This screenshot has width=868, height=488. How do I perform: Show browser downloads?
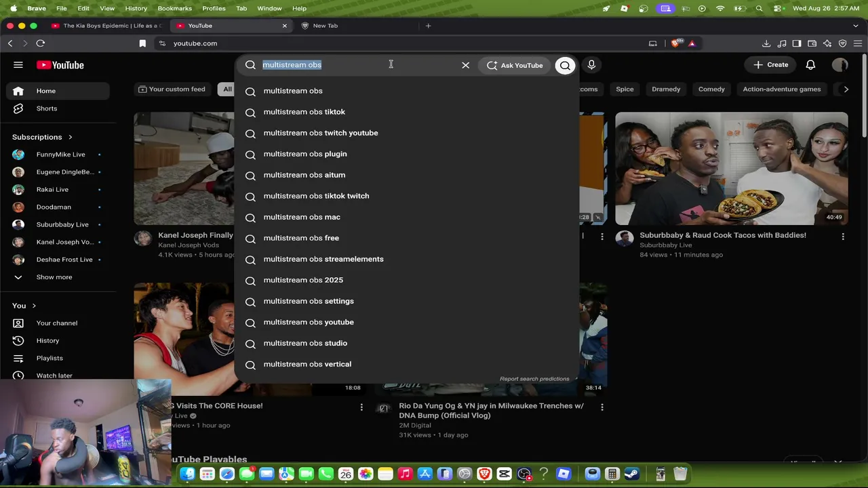(766, 43)
